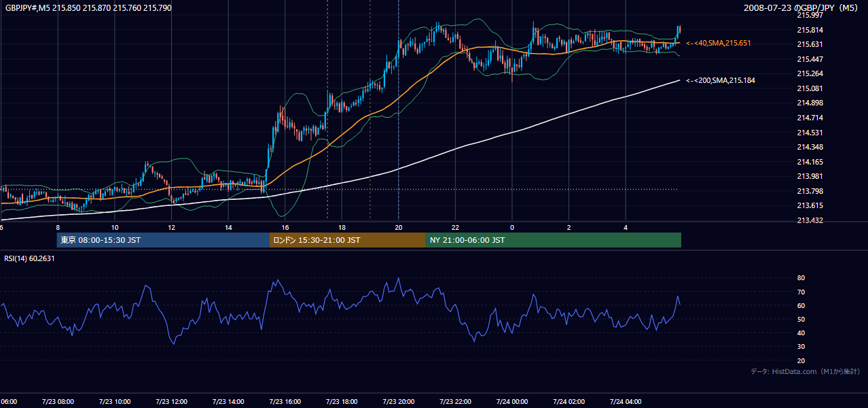Click RSI scale value 20
The width and height of the screenshot is (868, 408).
[801, 360]
